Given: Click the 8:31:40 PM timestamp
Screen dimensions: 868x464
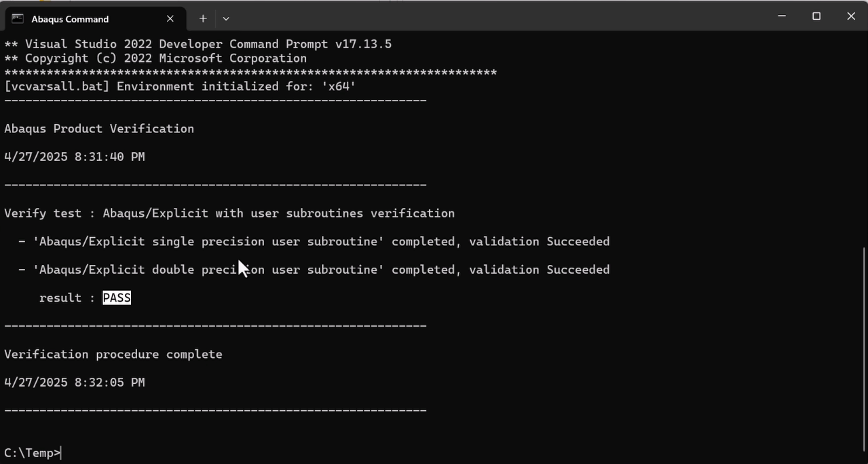Looking at the screenshot, I should pos(74,156).
